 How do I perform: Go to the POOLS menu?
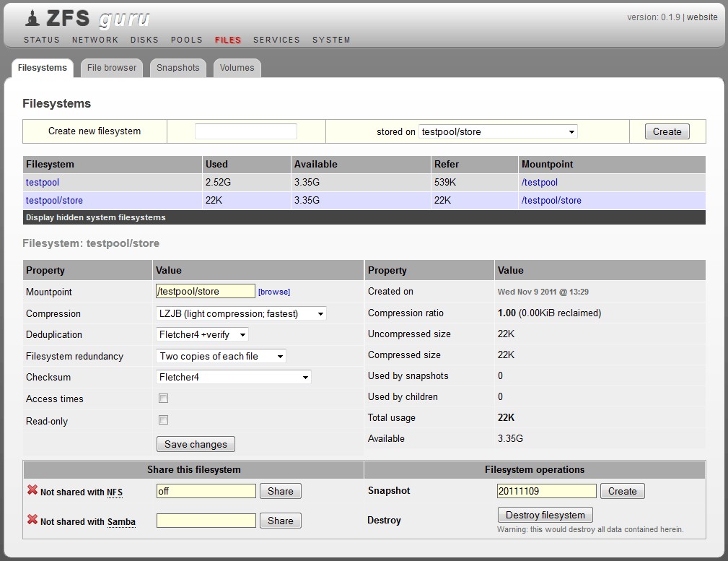(187, 40)
